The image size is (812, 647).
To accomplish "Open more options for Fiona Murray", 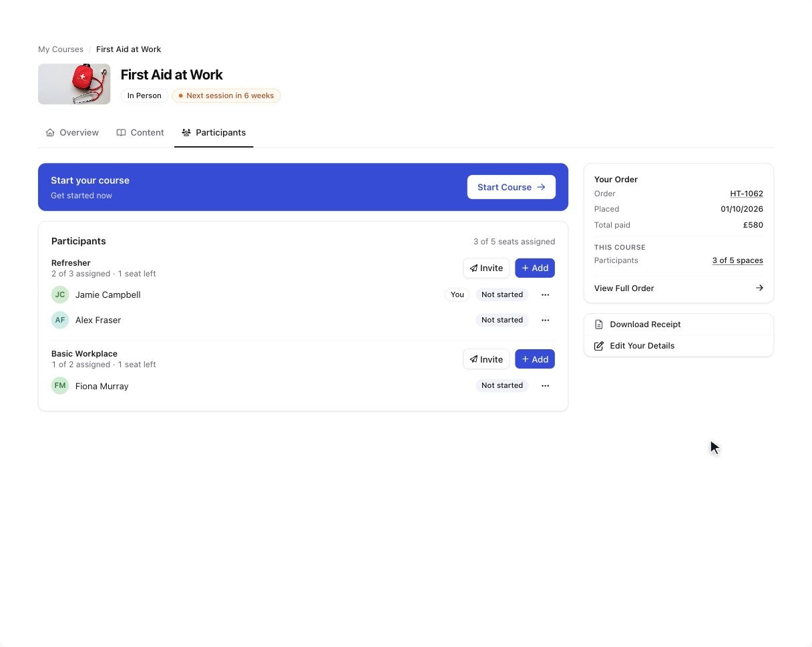I will (x=546, y=385).
